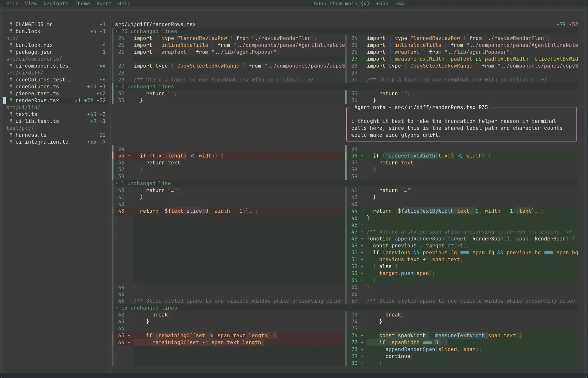Click added line 36 measureTextWidth check
Screen dimensions: 588x378
coord(463,156)
